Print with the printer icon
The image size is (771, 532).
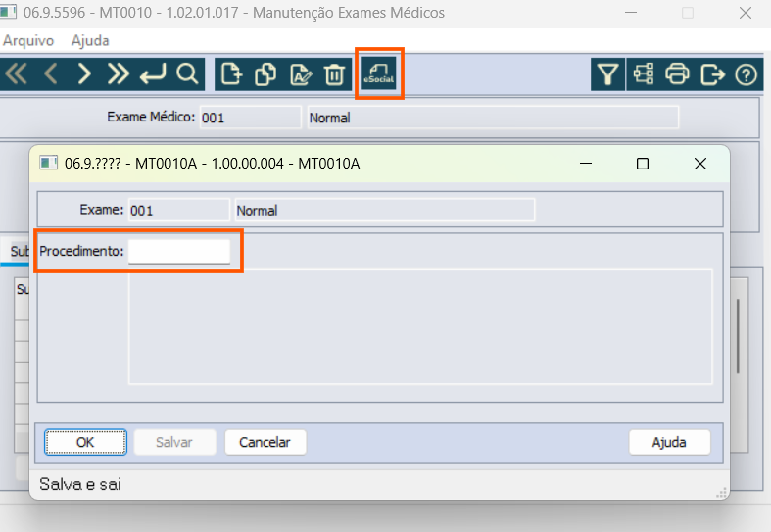click(677, 74)
